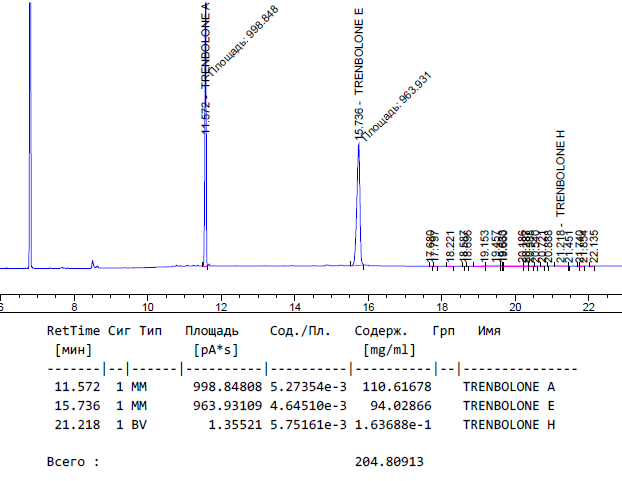Click the 21.218 retention time table cell

point(74,424)
